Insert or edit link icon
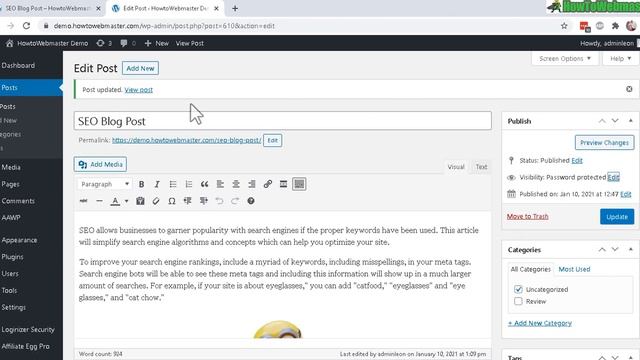The width and height of the screenshot is (640, 360). coord(268,184)
